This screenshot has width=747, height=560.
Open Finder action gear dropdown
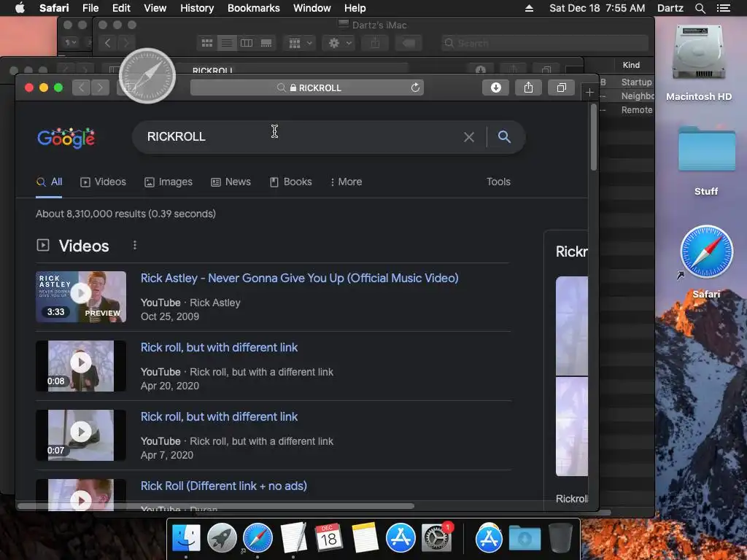click(x=339, y=43)
